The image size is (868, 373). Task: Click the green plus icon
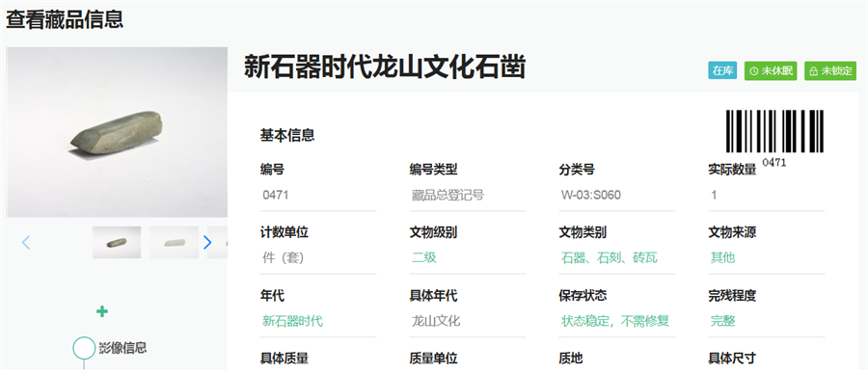coord(102,311)
